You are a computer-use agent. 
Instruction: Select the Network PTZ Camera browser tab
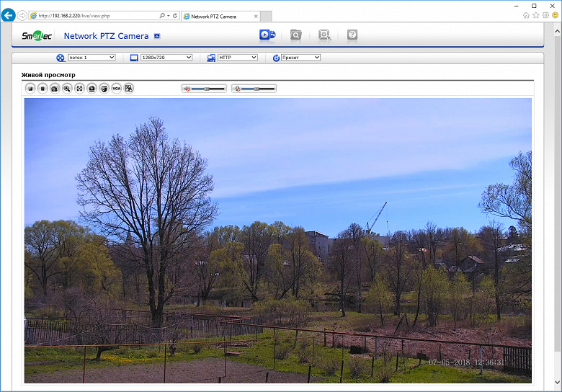(x=220, y=16)
